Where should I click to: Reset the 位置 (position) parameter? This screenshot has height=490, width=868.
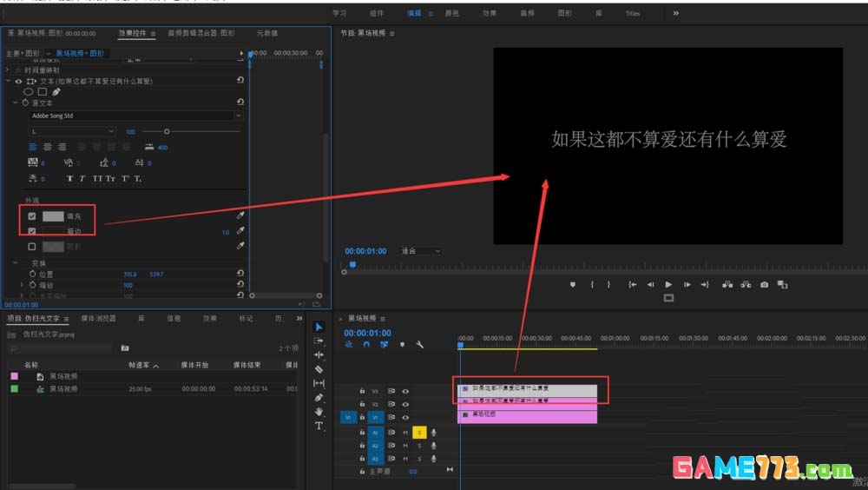click(x=240, y=274)
